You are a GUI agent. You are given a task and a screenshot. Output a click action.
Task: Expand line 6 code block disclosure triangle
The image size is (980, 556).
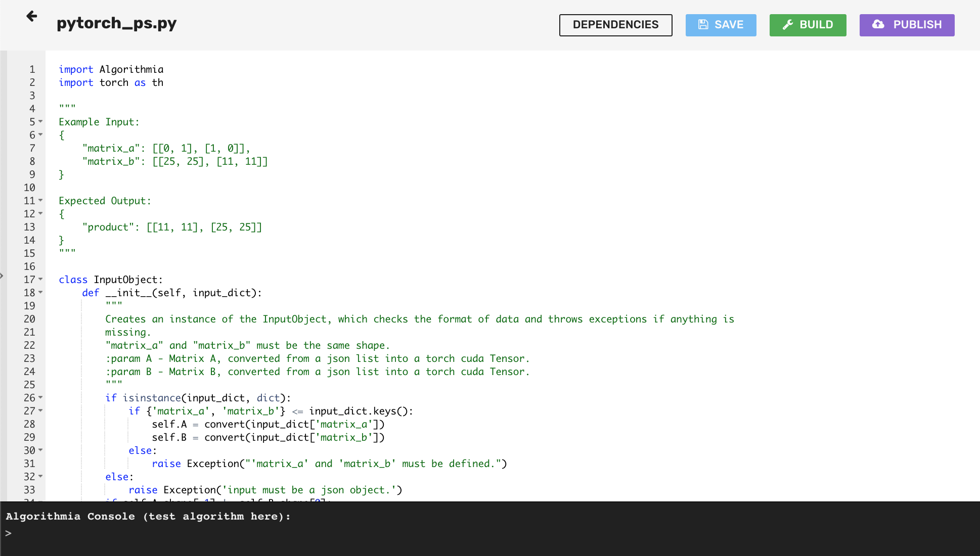(x=41, y=134)
